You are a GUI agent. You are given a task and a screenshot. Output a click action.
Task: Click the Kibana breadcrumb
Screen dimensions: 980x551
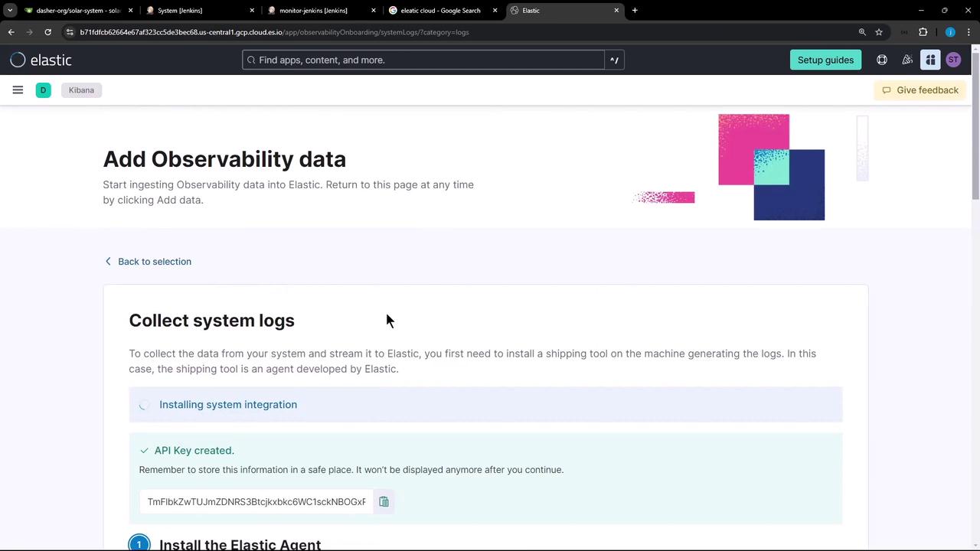pyautogui.click(x=81, y=90)
